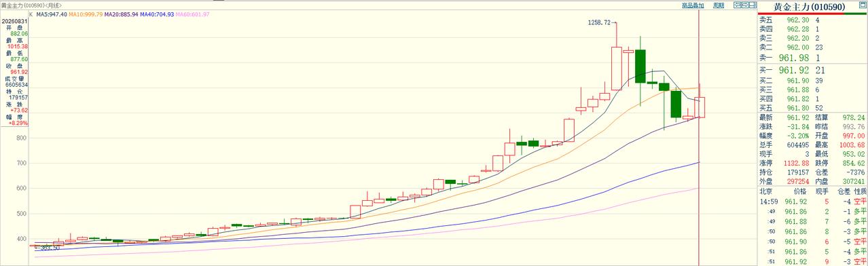
Task: Click the 仓差 -7376 value
Action: (855, 172)
